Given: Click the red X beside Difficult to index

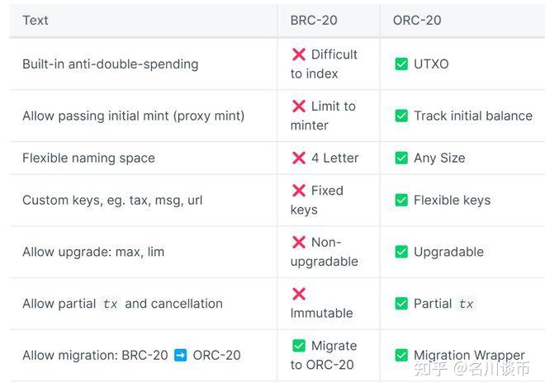Looking at the screenshot, I should [299, 54].
